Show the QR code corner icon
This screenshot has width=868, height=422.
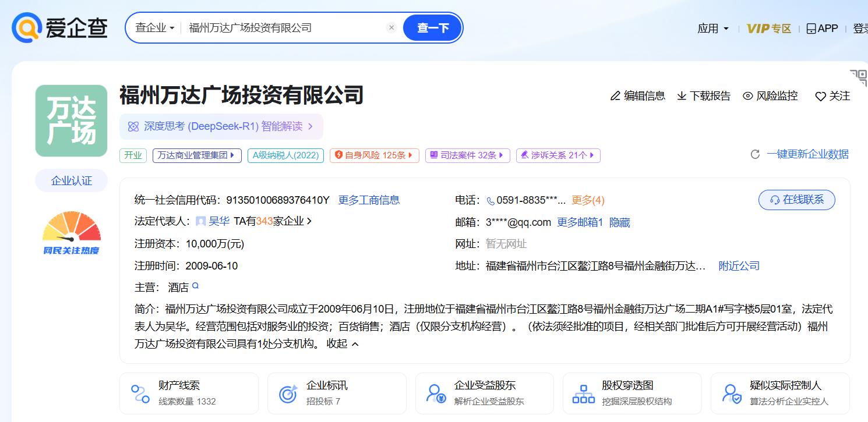point(859,78)
